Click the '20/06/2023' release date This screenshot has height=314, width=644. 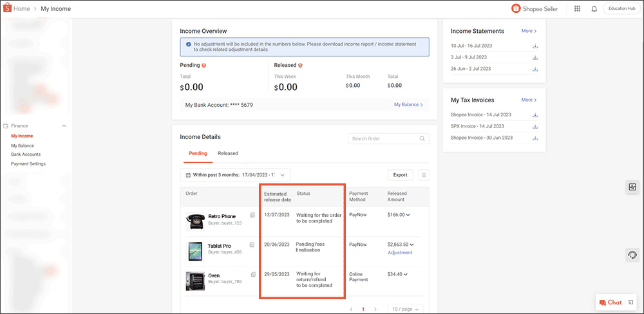tap(277, 245)
